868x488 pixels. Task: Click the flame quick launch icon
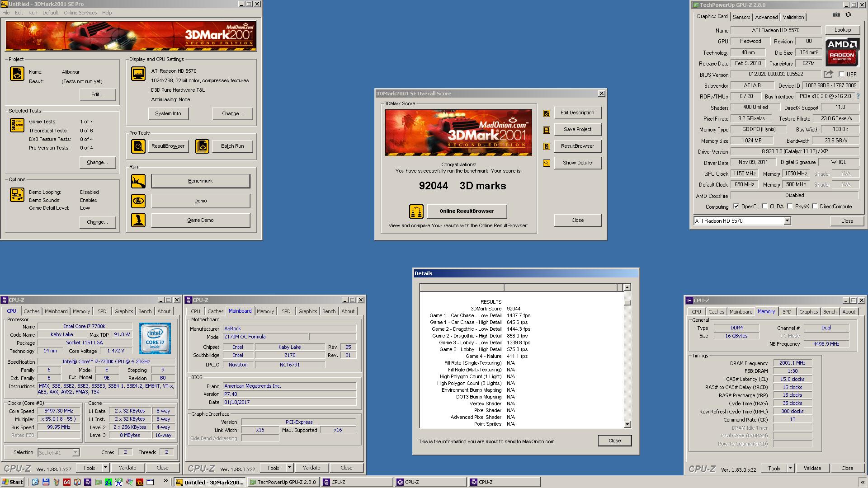(140, 482)
